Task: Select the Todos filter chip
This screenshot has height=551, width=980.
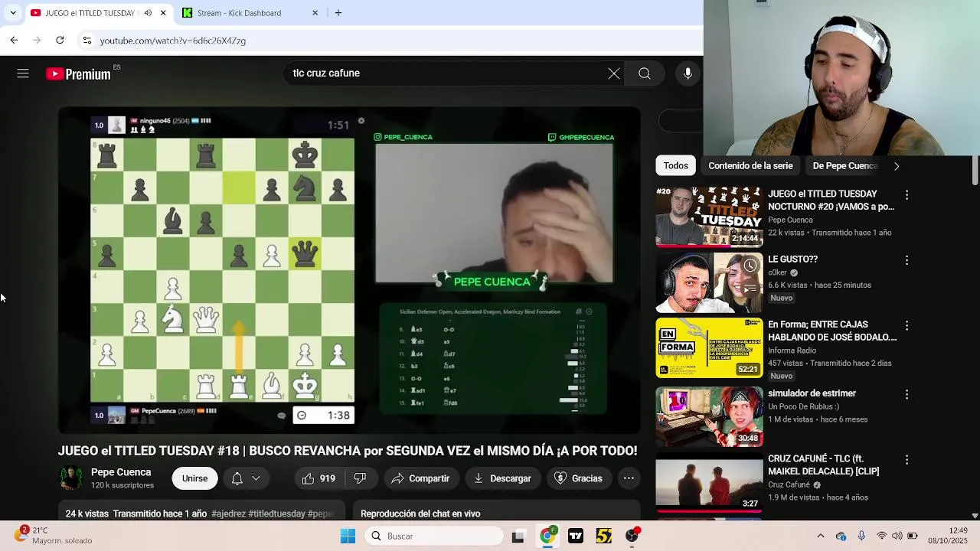Action: coord(675,165)
